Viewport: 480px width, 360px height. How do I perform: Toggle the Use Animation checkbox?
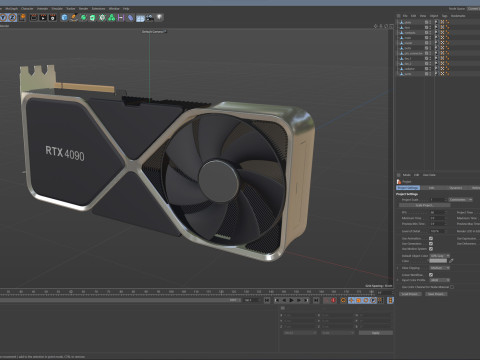click(x=431, y=238)
